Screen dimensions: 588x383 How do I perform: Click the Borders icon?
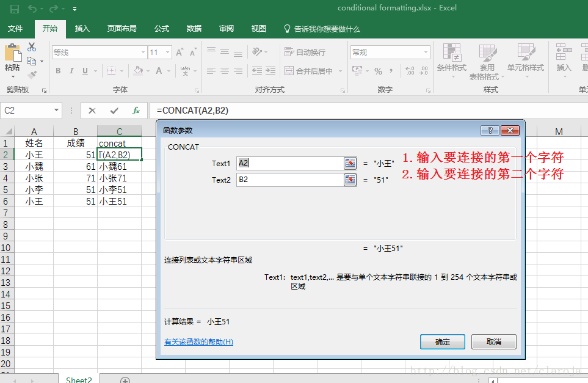[111, 70]
